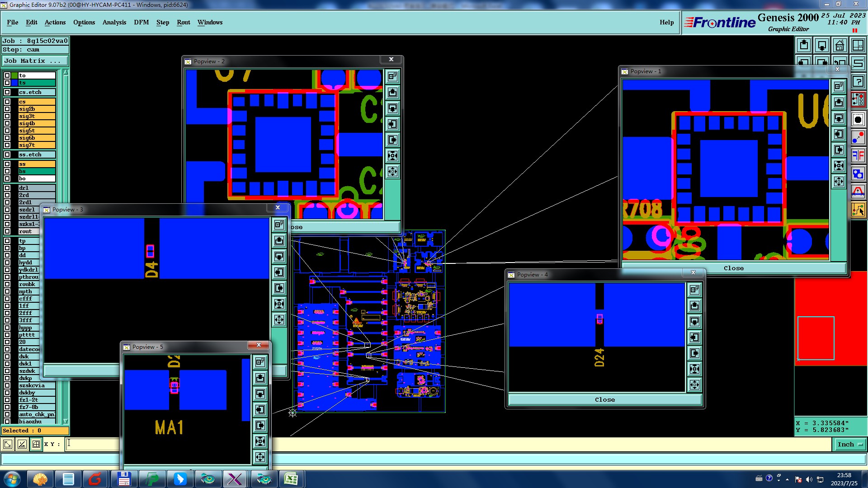Click the snap grid icon beside XY field

36,444
